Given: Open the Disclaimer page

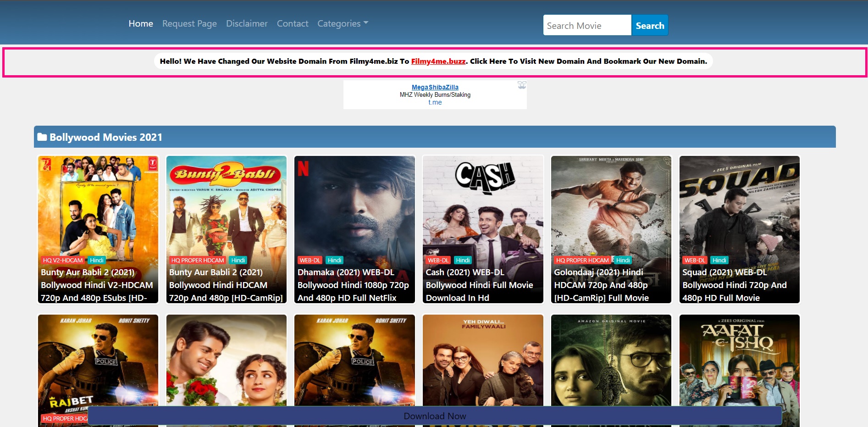Looking at the screenshot, I should (x=247, y=23).
